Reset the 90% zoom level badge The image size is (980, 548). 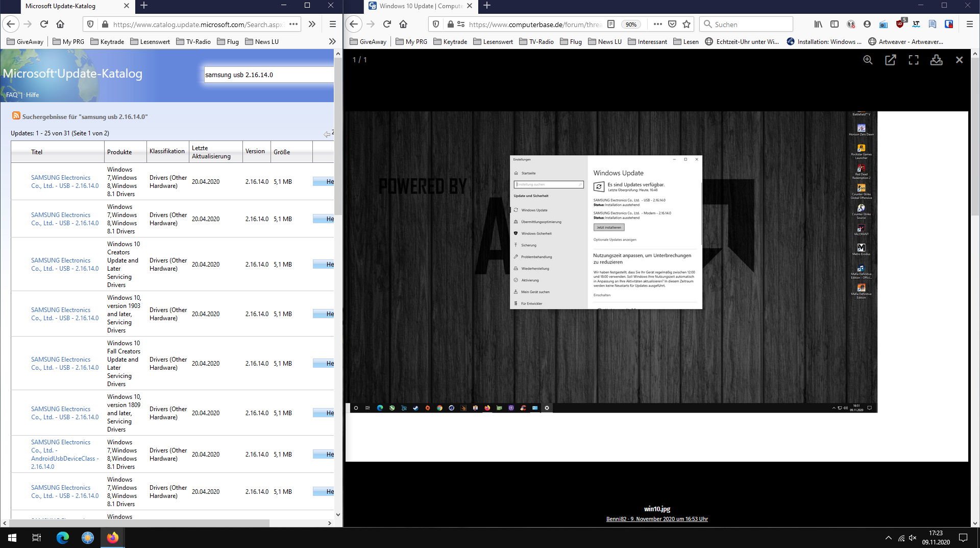(631, 25)
